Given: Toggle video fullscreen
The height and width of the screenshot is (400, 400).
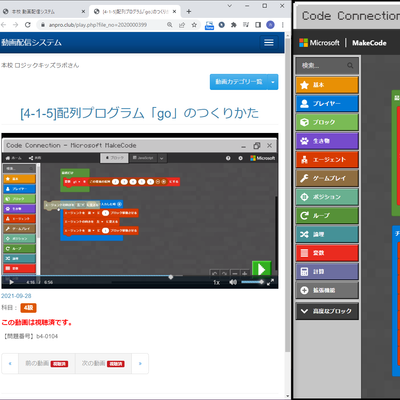Looking at the screenshot, I should click(x=271, y=282).
